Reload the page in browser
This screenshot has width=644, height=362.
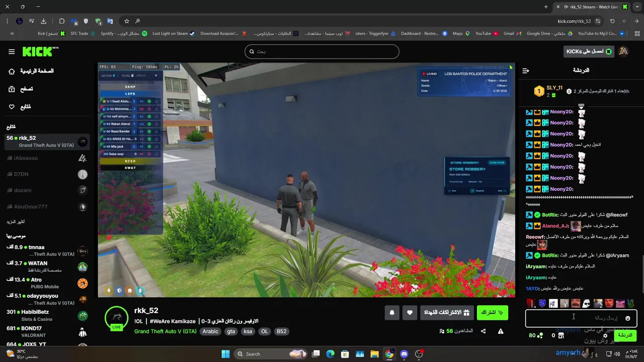(x=612, y=21)
